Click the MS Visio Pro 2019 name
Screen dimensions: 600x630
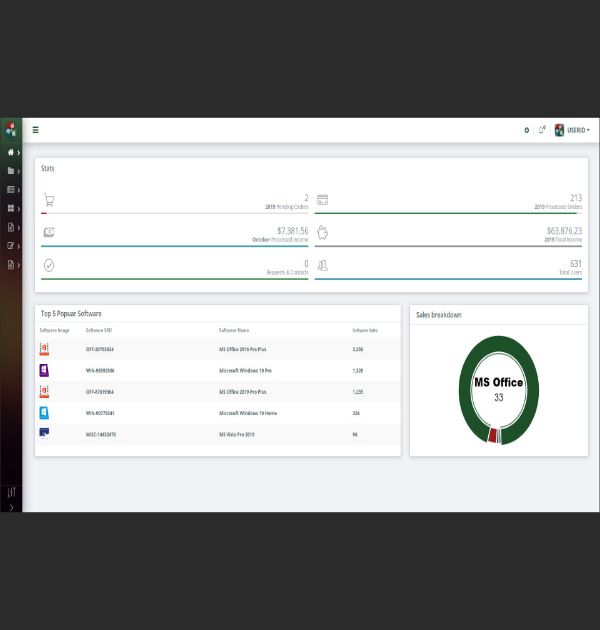237,434
